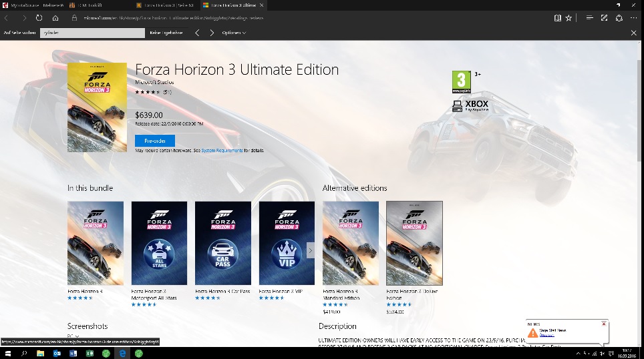Open Motorsport All-Stars title link

pyautogui.click(x=154, y=294)
